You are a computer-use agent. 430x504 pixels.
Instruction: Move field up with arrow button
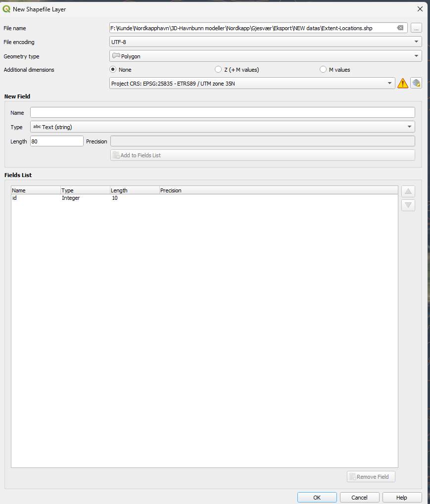[408, 191]
